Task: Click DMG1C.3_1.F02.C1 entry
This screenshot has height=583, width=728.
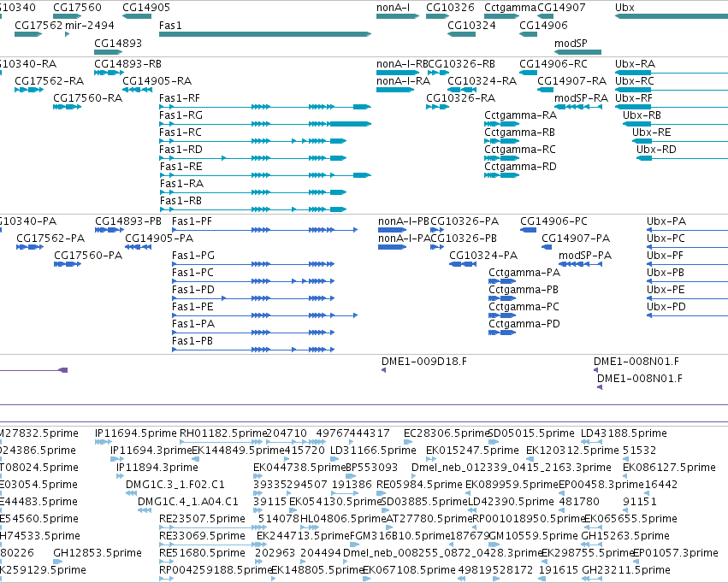Action: 131,493
